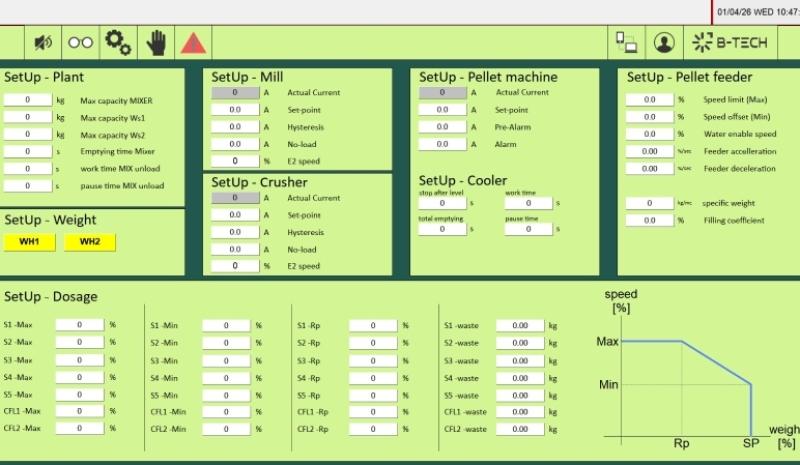This screenshot has height=465, width=800.
Task: Edit the S1 -waste kg field
Action: [x=520, y=325]
